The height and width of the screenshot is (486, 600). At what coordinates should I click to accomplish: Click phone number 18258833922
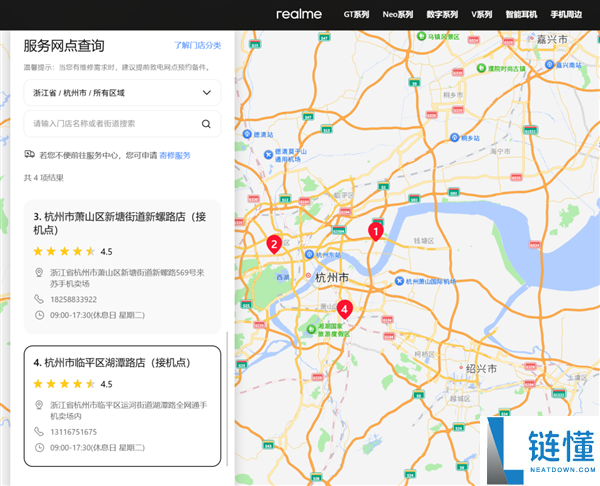click(73, 299)
